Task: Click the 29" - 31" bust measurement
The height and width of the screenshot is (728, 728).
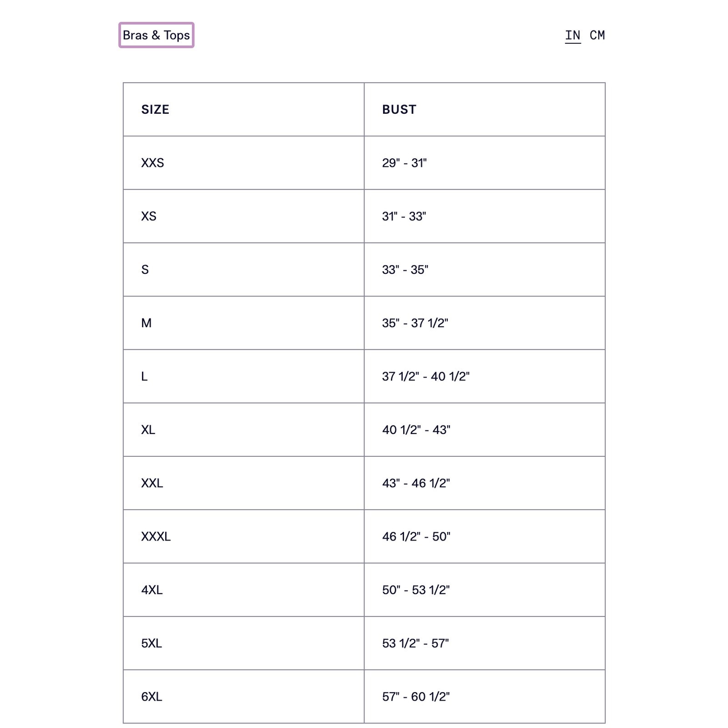Action: pos(404,163)
